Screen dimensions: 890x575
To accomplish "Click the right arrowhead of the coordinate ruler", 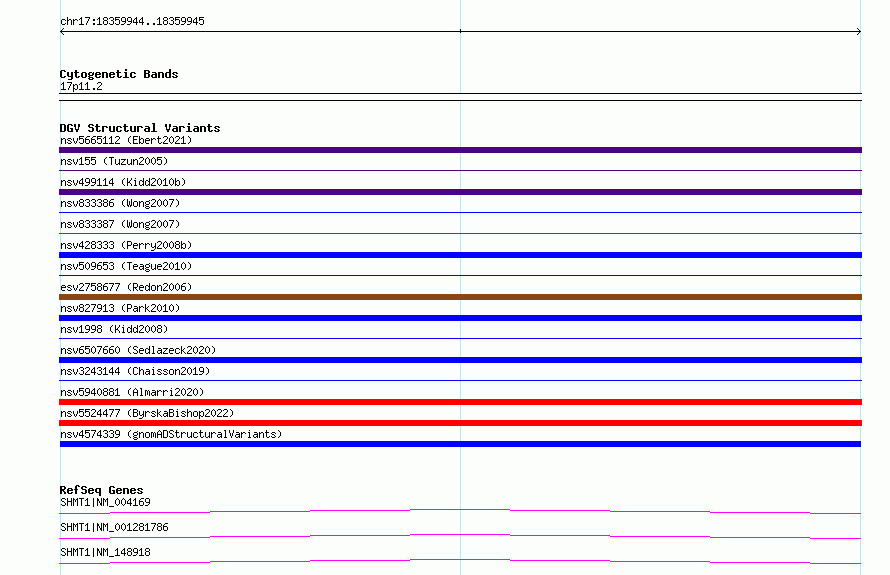I will point(859,32).
